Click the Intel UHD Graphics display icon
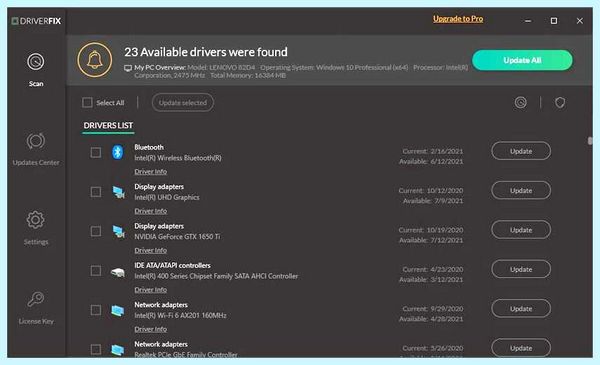 (x=118, y=192)
